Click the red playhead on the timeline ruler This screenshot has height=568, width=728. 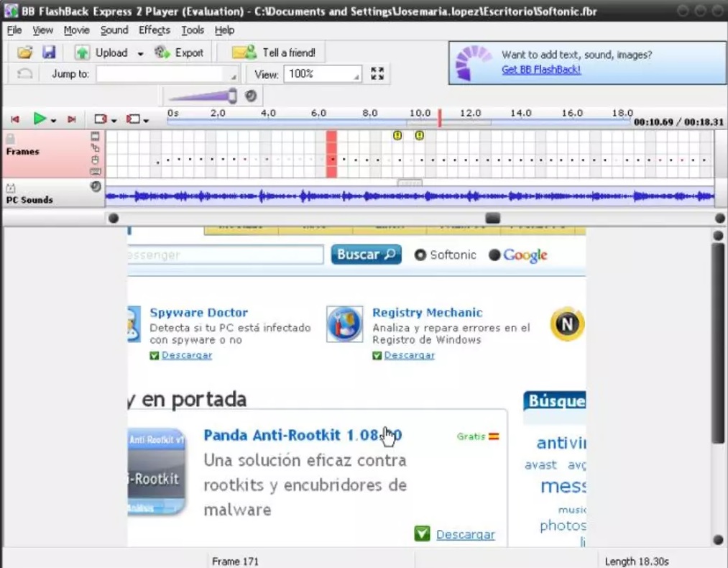439,118
